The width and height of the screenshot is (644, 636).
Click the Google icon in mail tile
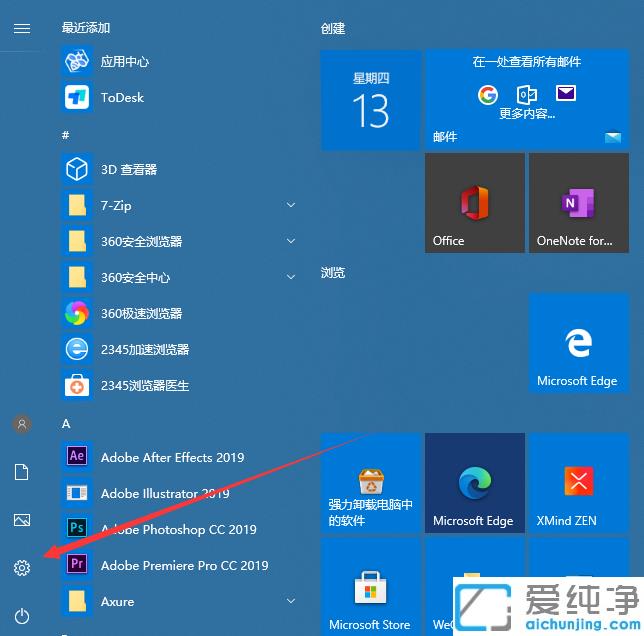(488, 95)
